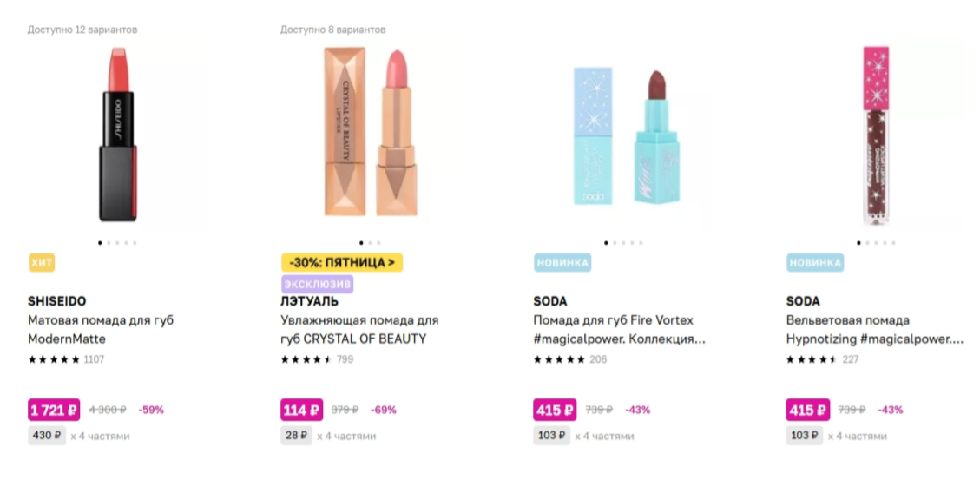Open the Shiseido ModernMatte lipstick image

[x=117, y=135]
